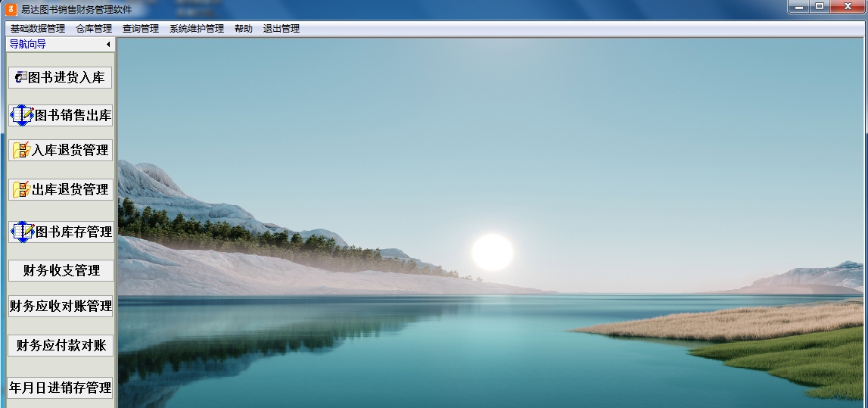This screenshot has width=868, height=408.
Task: Click the notebook icon beside 图书库存管理
Action: tap(23, 232)
